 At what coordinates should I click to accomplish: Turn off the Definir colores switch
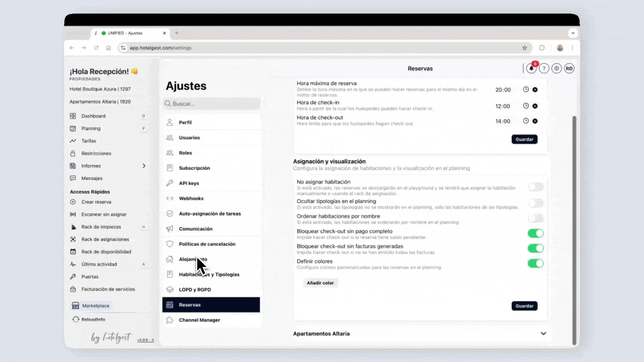(535, 263)
